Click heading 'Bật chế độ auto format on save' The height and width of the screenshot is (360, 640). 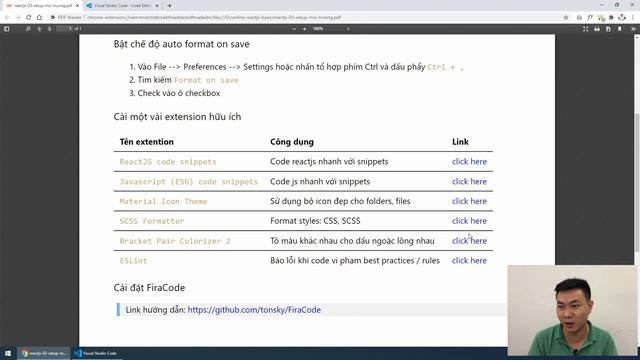click(x=182, y=44)
